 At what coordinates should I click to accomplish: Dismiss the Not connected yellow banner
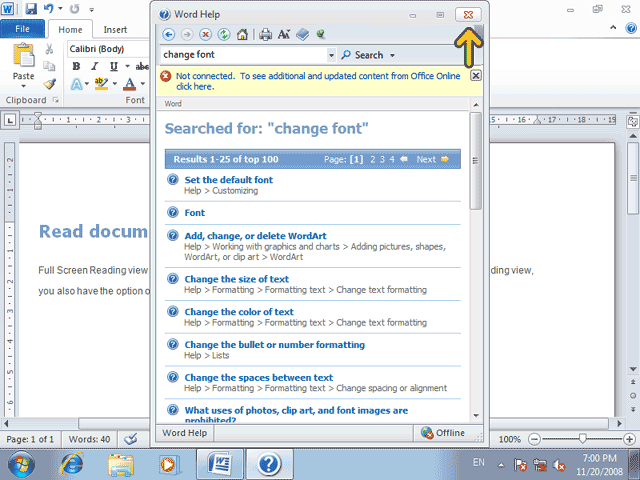[476, 76]
